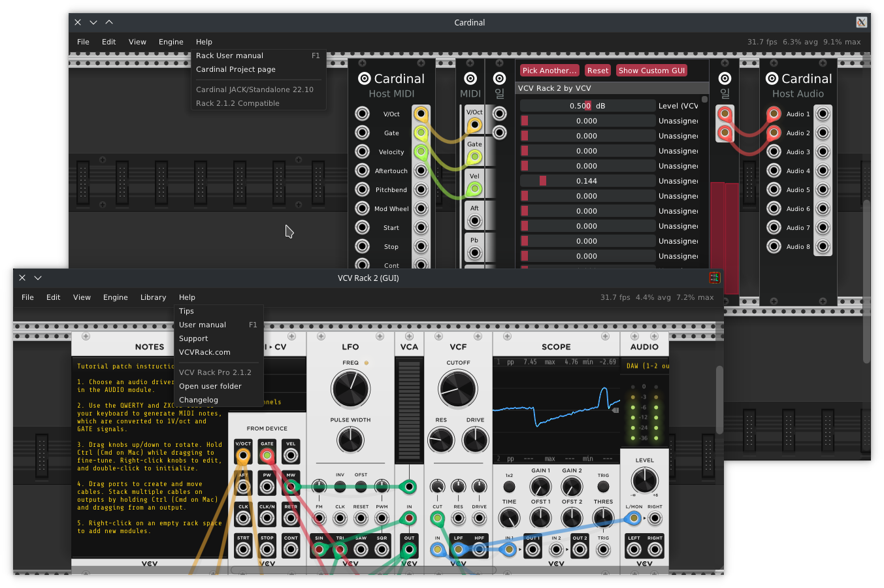Click the SCOPE GAIN 1 knob

tap(540, 487)
